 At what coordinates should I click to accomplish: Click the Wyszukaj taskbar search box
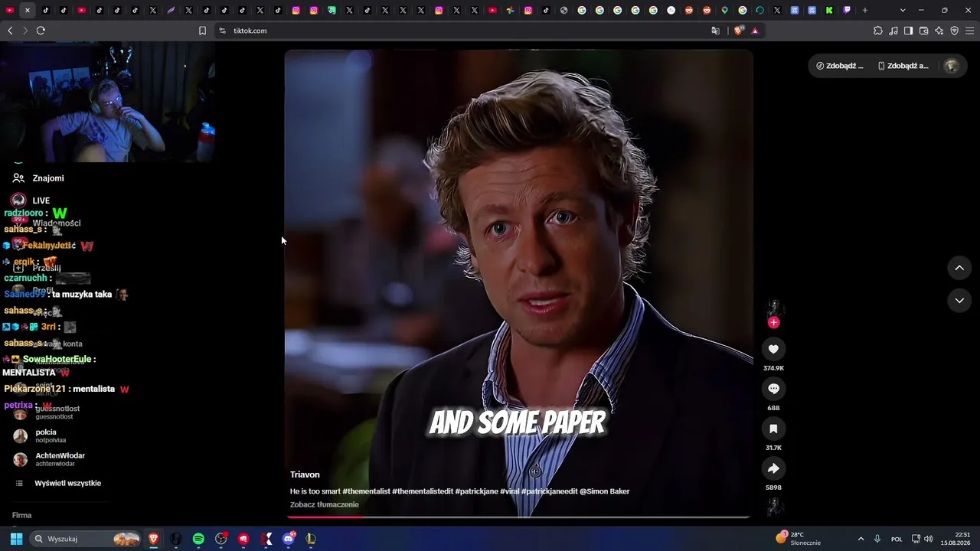click(87, 539)
